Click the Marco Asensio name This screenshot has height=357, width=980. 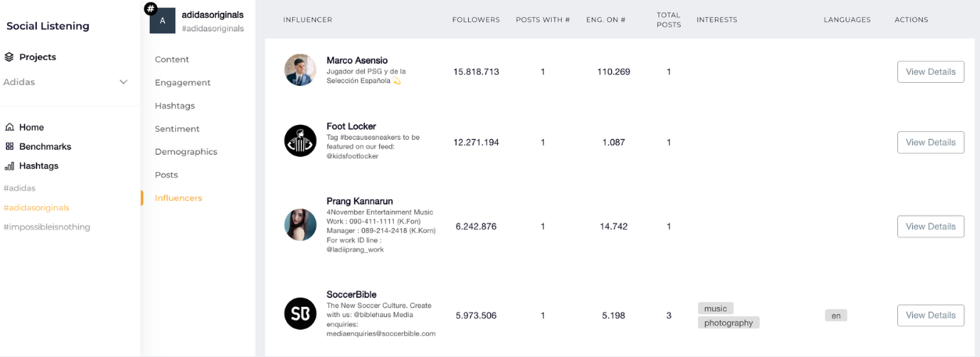[357, 60]
